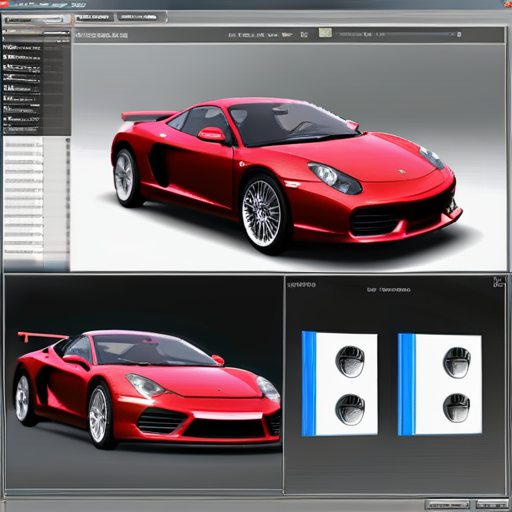This screenshot has width=512, height=512.
Task: Click the narrower button at the window's bottom corner
Action: [491, 504]
